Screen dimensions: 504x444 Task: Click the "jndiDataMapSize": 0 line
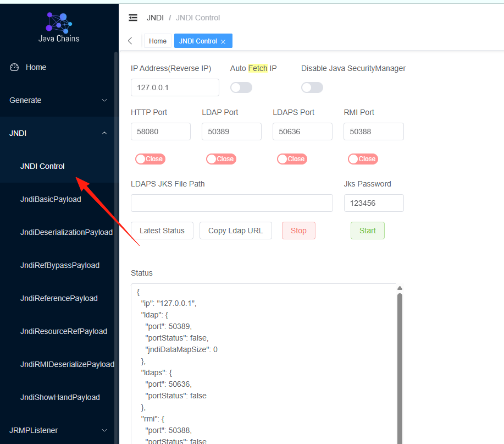(181, 349)
